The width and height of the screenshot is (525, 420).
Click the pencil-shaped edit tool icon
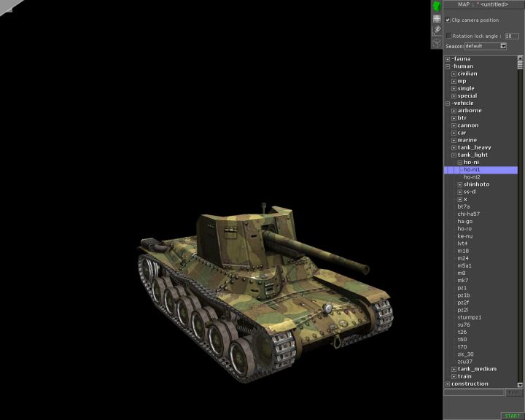tap(437, 31)
